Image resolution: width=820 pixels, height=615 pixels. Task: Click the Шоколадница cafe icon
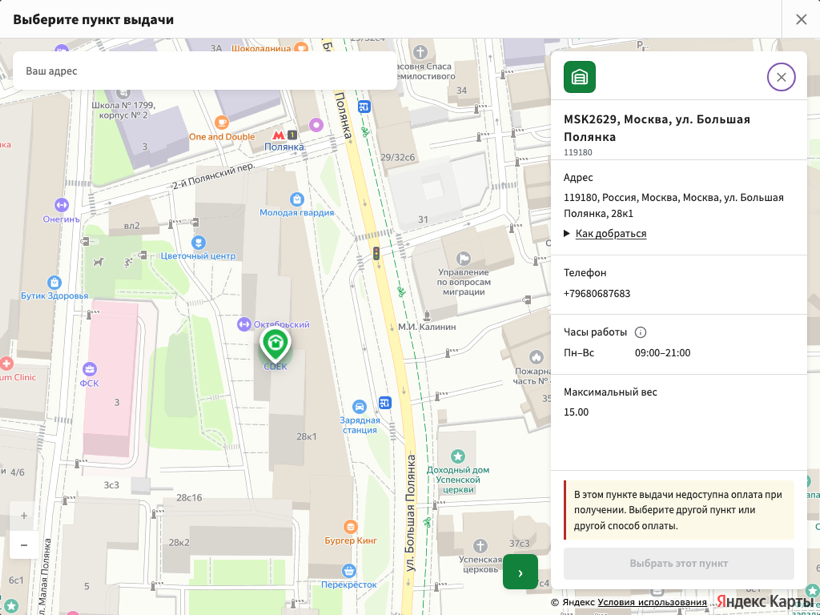(301, 47)
